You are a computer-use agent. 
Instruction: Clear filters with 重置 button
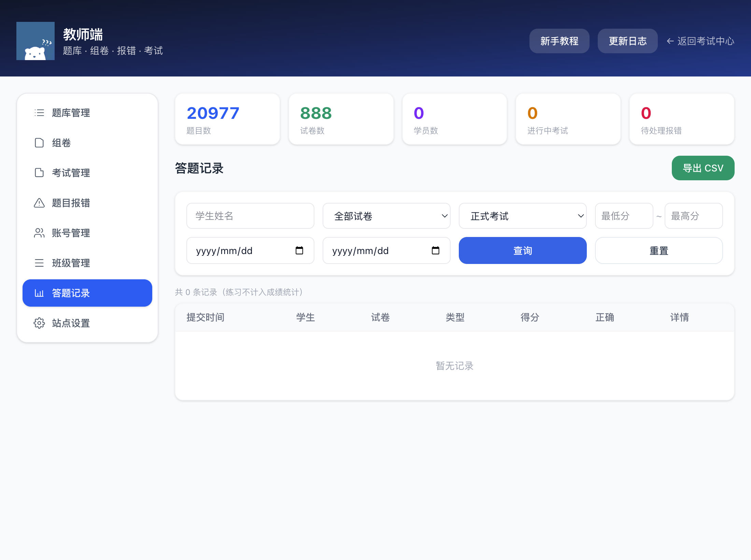(659, 250)
